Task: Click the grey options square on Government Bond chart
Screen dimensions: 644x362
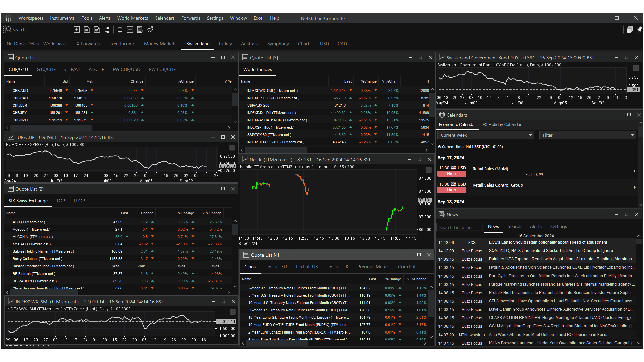Action: pyautogui.click(x=636, y=68)
